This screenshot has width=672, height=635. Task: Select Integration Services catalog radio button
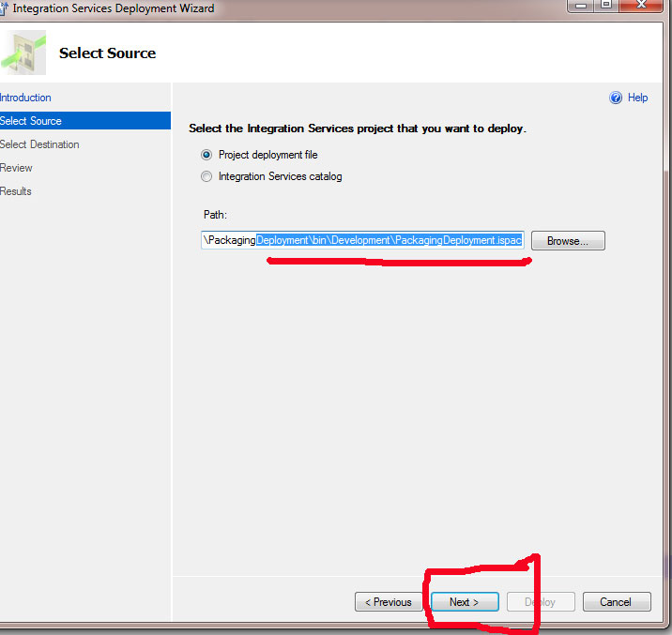coord(206,176)
